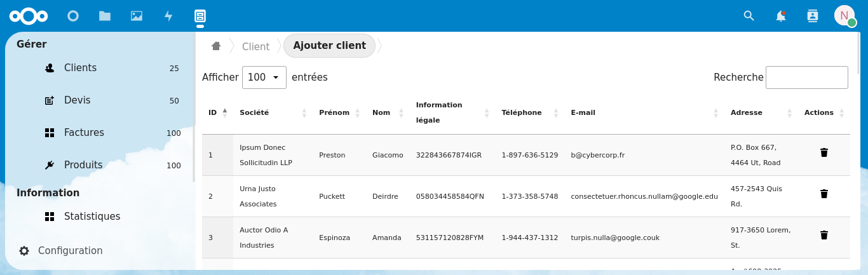Select email consectetuer.rhoncus.nullam@google.edu
Screen dimensions: 868x275
click(644, 196)
